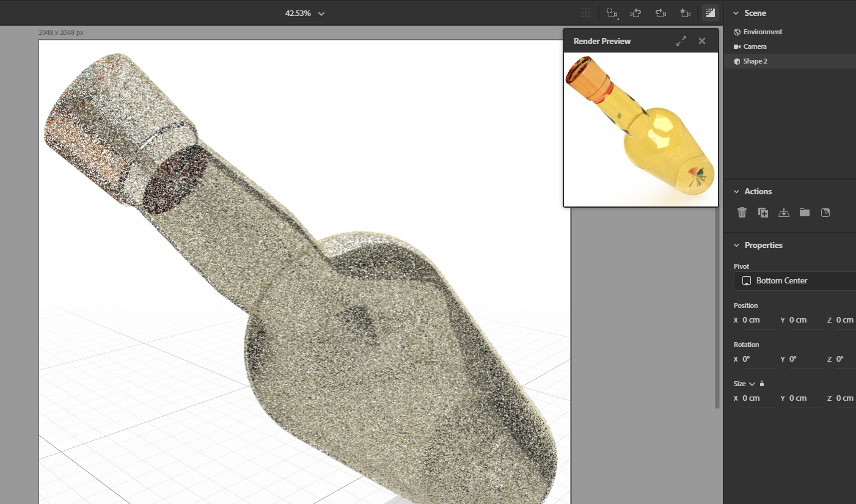The image size is (856, 504).
Task: Click the Size Z field
Action: coord(846,398)
